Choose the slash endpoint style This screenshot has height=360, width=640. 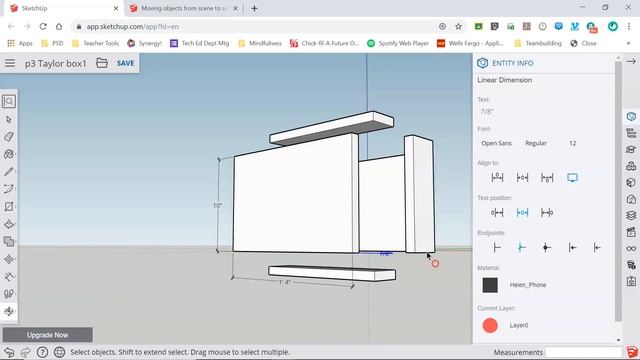pos(522,247)
